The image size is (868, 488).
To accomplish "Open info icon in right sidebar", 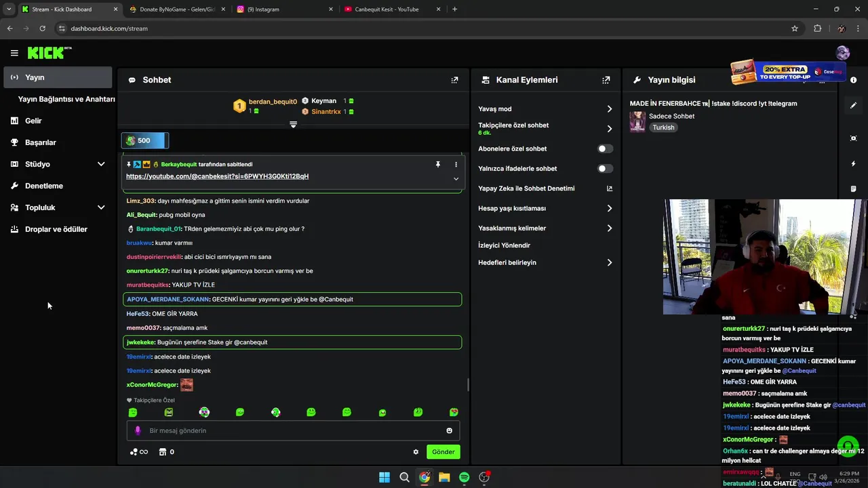I will coord(853,81).
